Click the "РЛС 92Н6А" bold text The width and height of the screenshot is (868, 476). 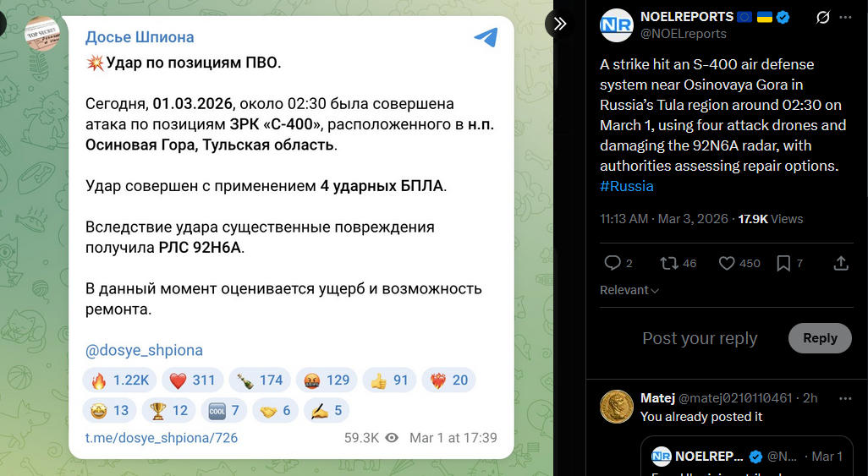tap(200, 248)
